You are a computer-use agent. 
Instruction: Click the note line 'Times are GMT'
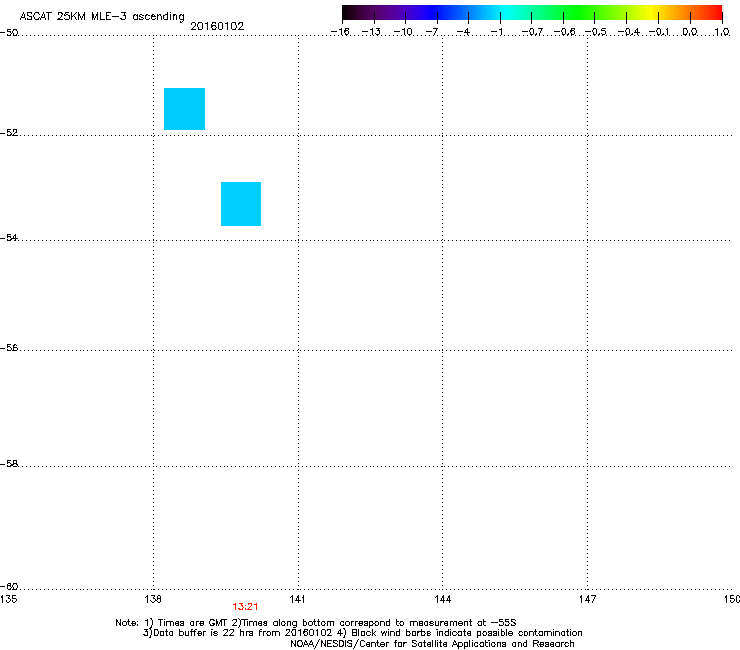pyautogui.click(x=316, y=623)
